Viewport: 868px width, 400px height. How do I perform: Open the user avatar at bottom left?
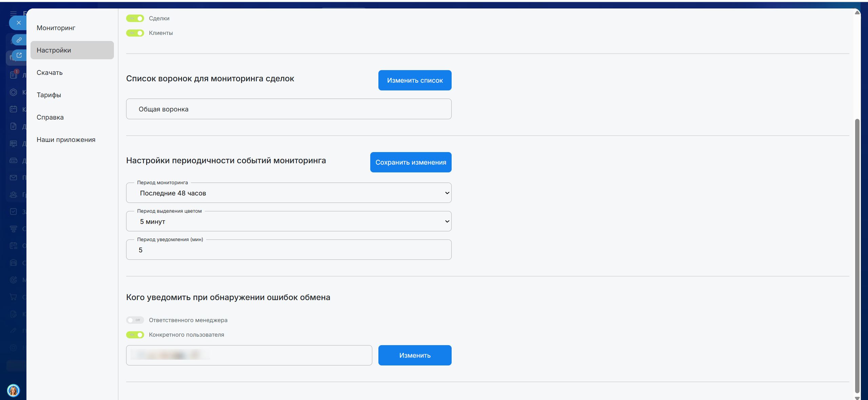(x=13, y=391)
